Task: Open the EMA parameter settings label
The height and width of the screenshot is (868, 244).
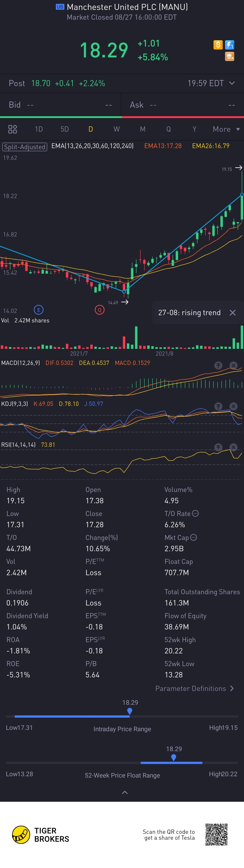Action: click(x=93, y=146)
